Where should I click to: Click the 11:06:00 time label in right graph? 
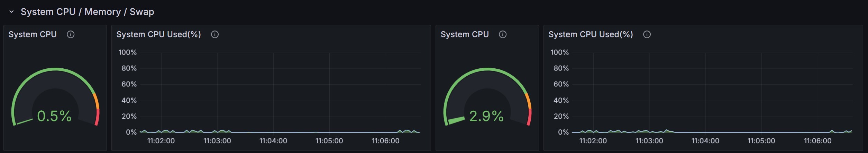pos(817,141)
